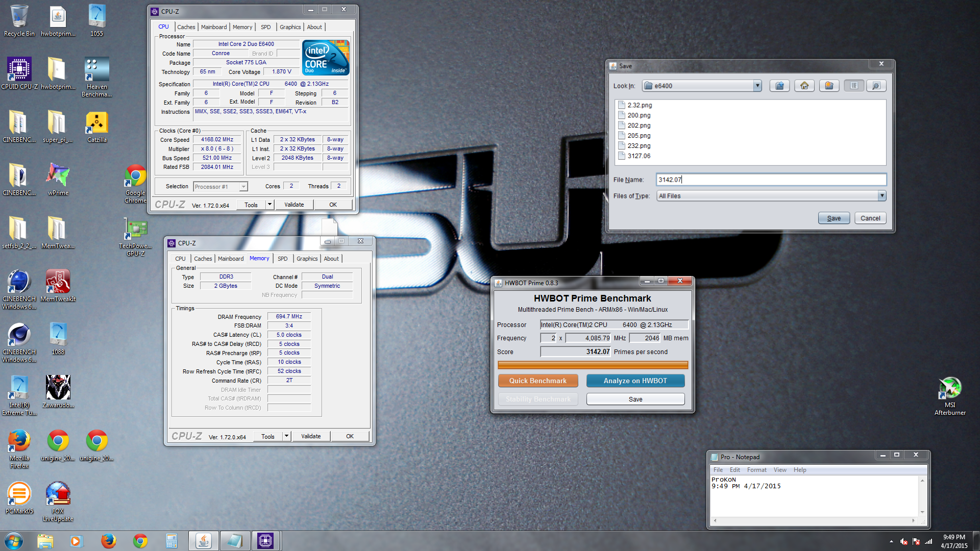Open the MemTweakIt desktop shortcut

pyautogui.click(x=58, y=286)
